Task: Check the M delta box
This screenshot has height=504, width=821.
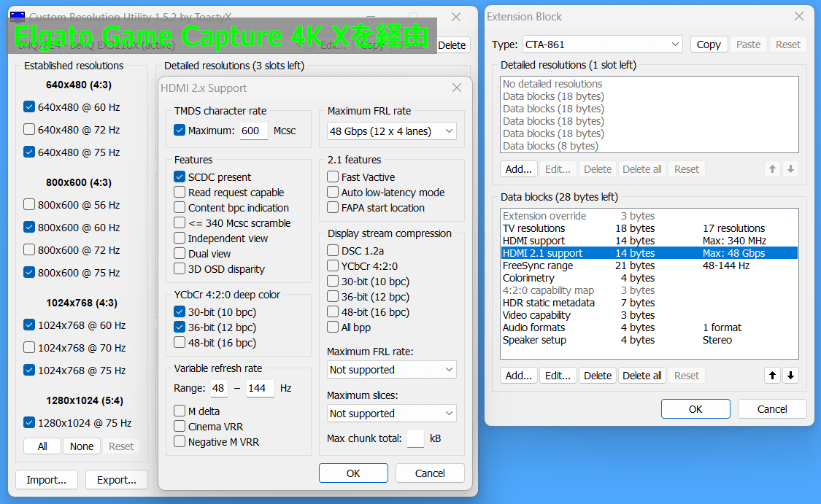Action: (180, 411)
